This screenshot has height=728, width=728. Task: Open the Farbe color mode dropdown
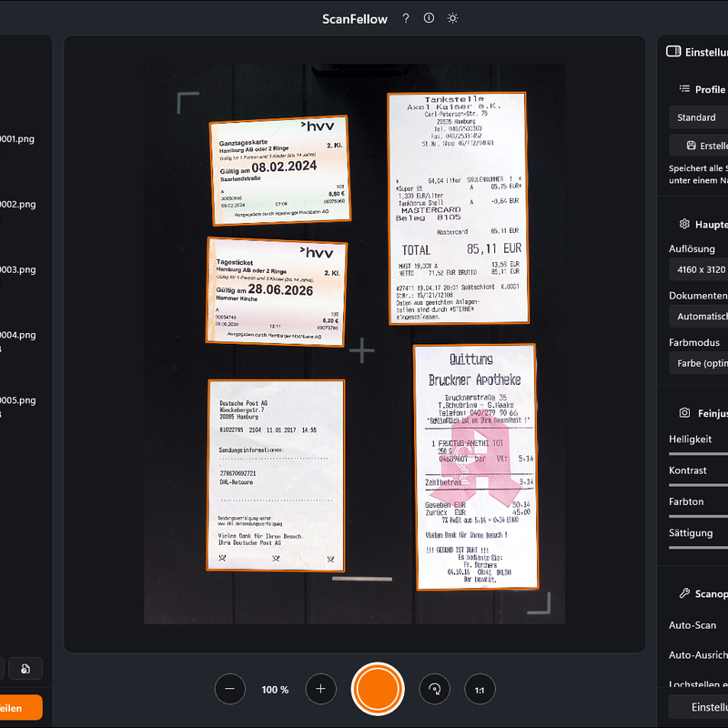pyautogui.click(x=698, y=363)
